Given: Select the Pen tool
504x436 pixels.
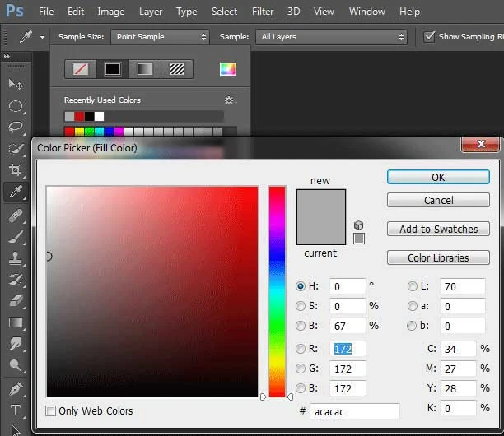Looking at the screenshot, I should [16, 389].
